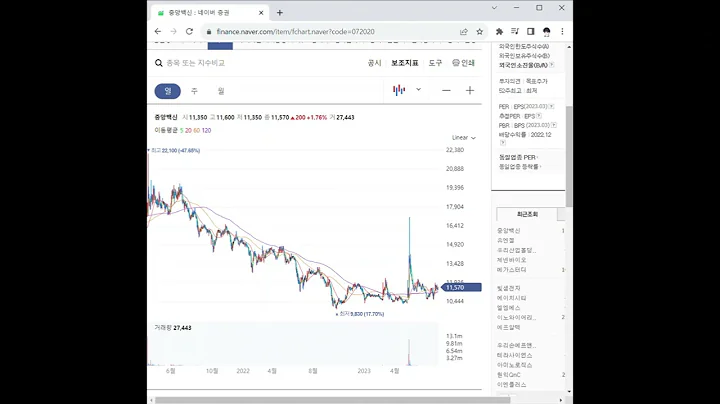Open 원익QnC in recent list
720x404 pixels.
point(509,375)
